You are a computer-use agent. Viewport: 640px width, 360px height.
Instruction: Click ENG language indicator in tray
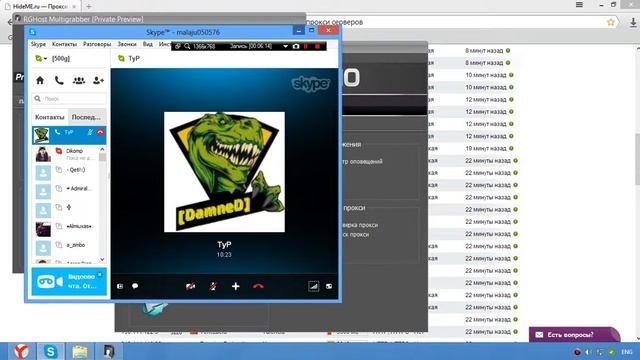[627, 352]
